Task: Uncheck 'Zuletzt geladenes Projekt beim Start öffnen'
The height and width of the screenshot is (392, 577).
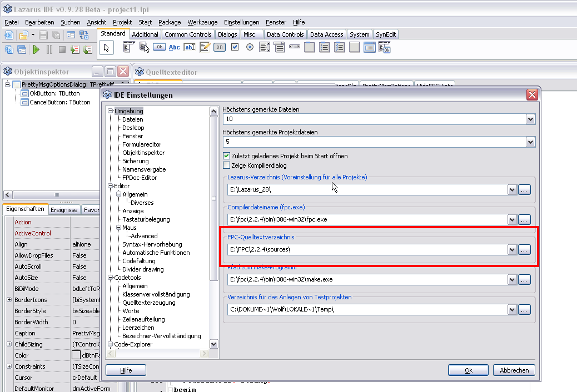Action: point(226,156)
